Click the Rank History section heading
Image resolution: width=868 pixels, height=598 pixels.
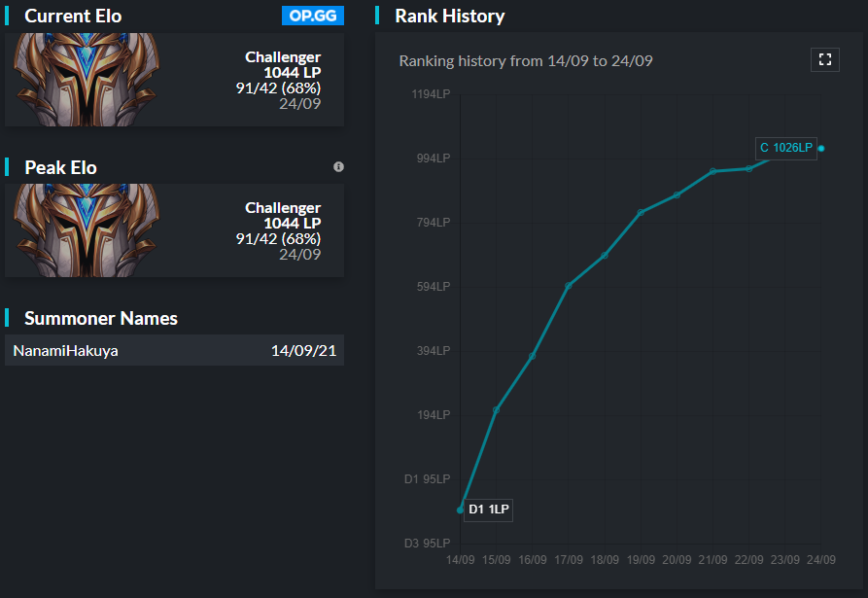pyautogui.click(x=449, y=16)
